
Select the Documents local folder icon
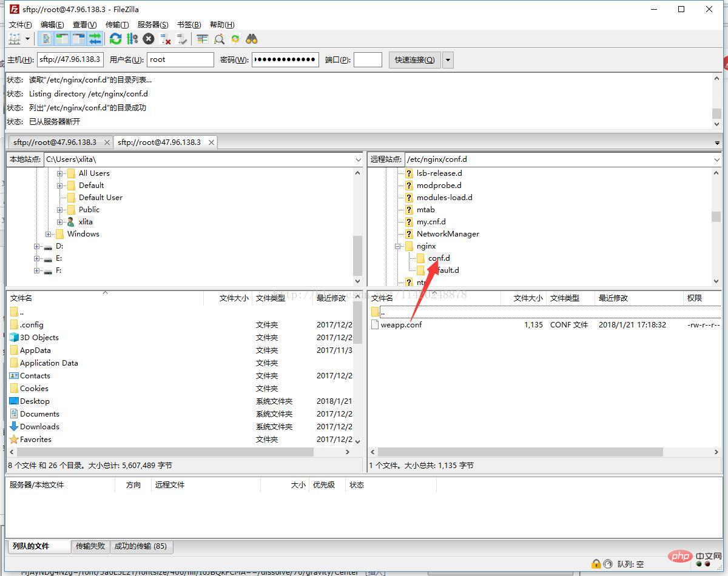[x=14, y=414]
